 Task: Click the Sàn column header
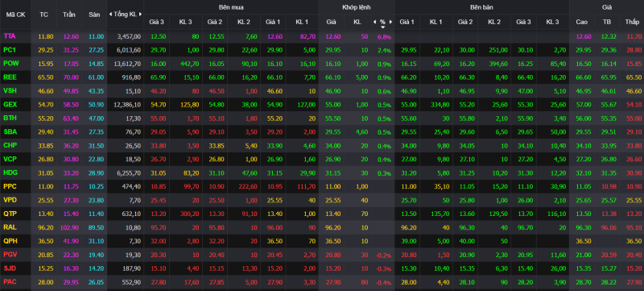coord(94,14)
